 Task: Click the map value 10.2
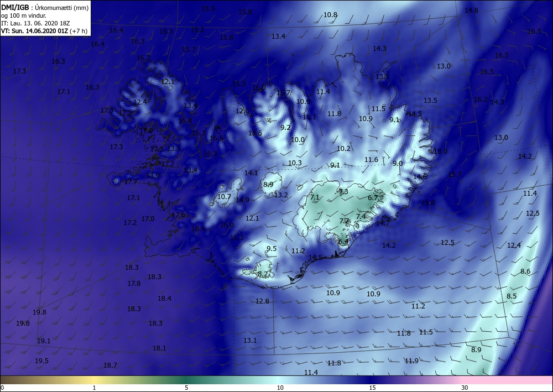[x=343, y=149]
